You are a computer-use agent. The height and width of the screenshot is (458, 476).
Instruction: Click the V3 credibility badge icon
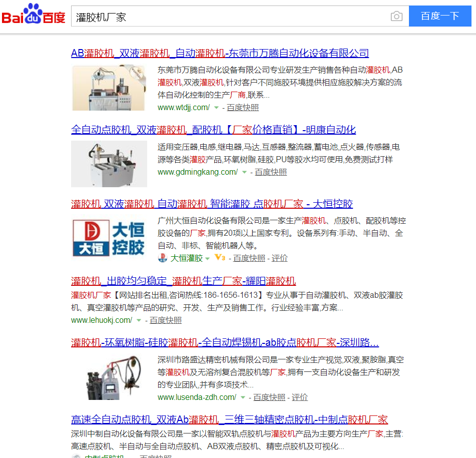click(220, 258)
